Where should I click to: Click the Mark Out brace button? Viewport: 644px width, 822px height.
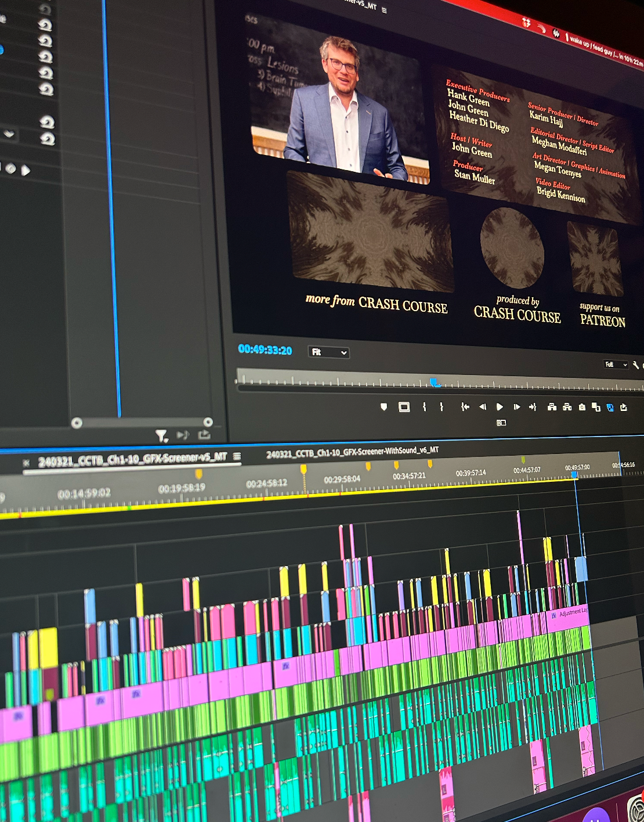click(x=442, y=407)
